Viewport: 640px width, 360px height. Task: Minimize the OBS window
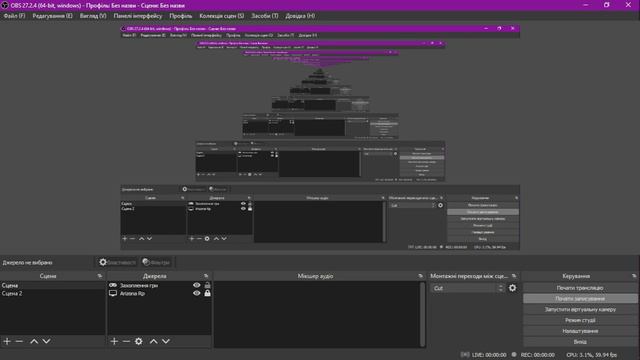(586, 5)
